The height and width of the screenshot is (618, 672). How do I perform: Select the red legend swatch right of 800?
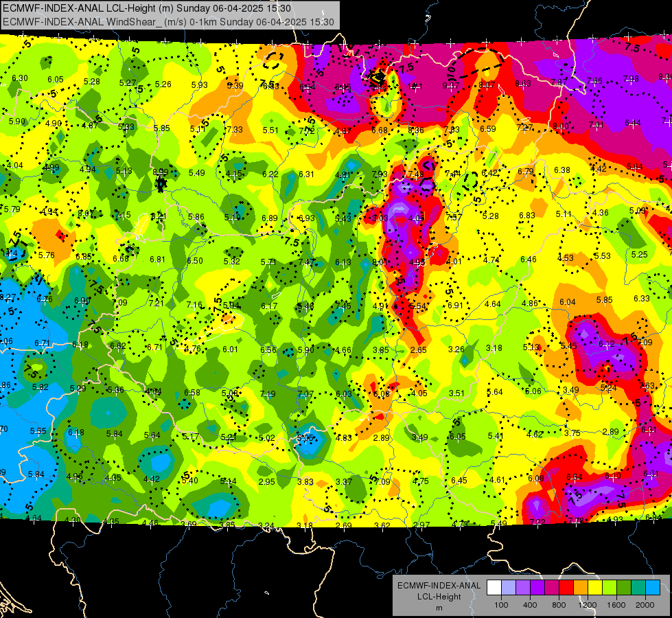(566, 588)
